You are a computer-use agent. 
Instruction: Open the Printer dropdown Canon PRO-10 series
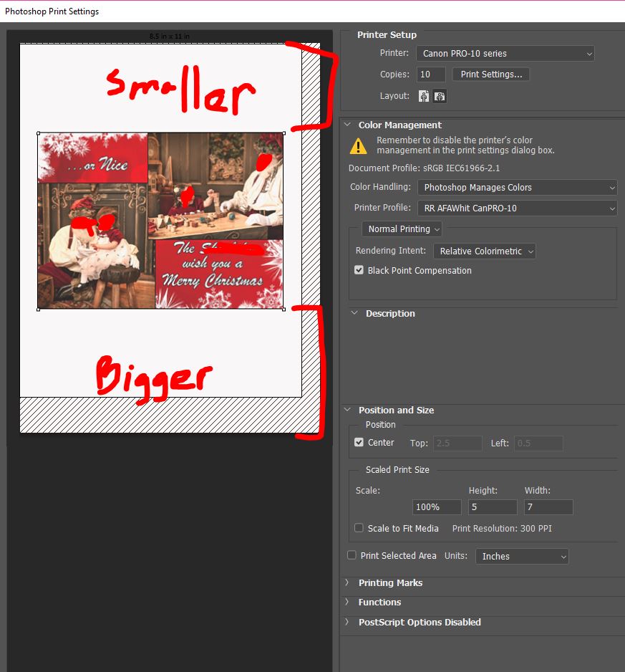tap(505, 54)
